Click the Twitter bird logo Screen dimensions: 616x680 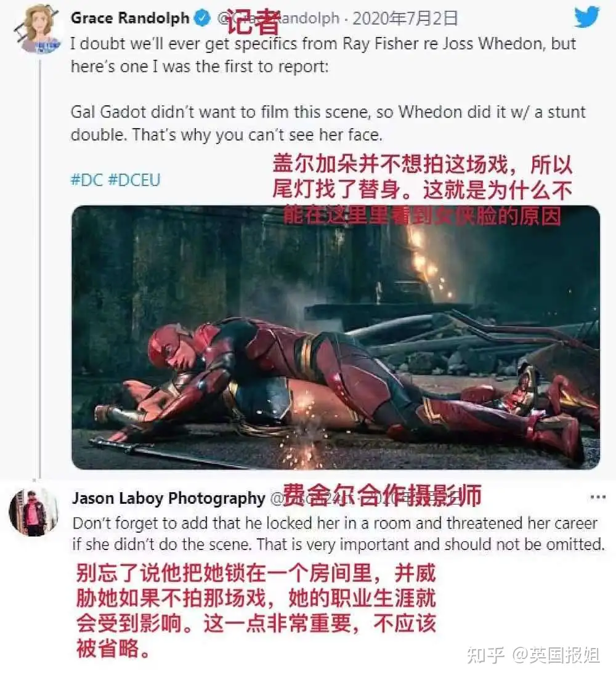[x=586, y=17]
